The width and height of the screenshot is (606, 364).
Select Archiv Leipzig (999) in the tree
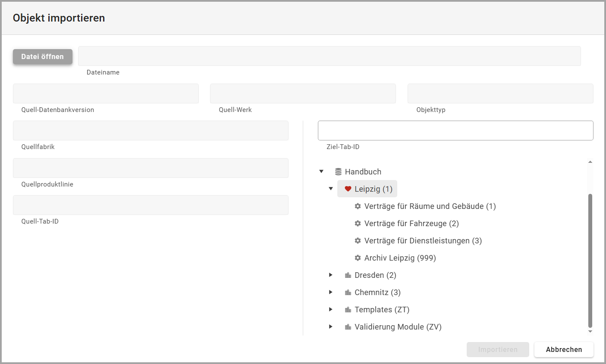click(400, 258)
